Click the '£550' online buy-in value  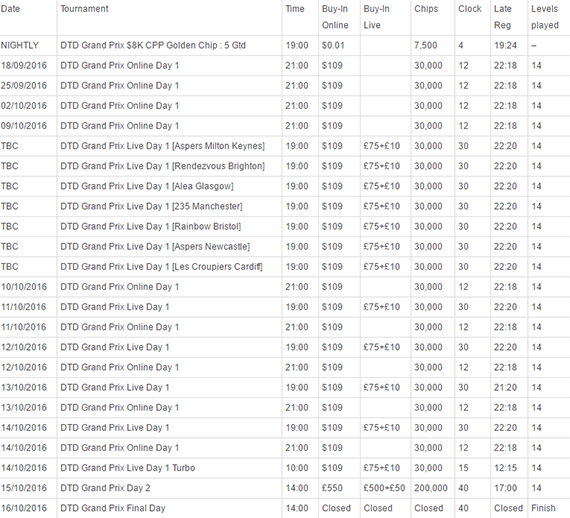tap(332, 488)
